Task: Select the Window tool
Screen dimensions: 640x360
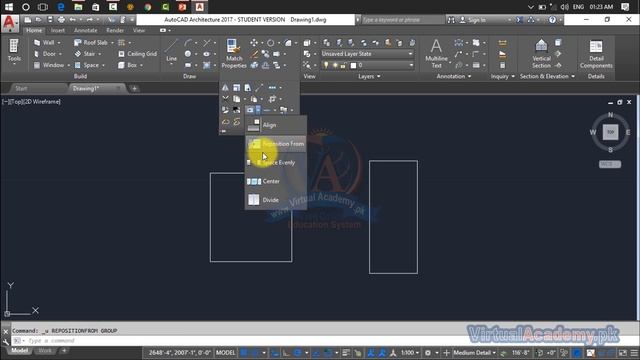Action: click(49, 65)
